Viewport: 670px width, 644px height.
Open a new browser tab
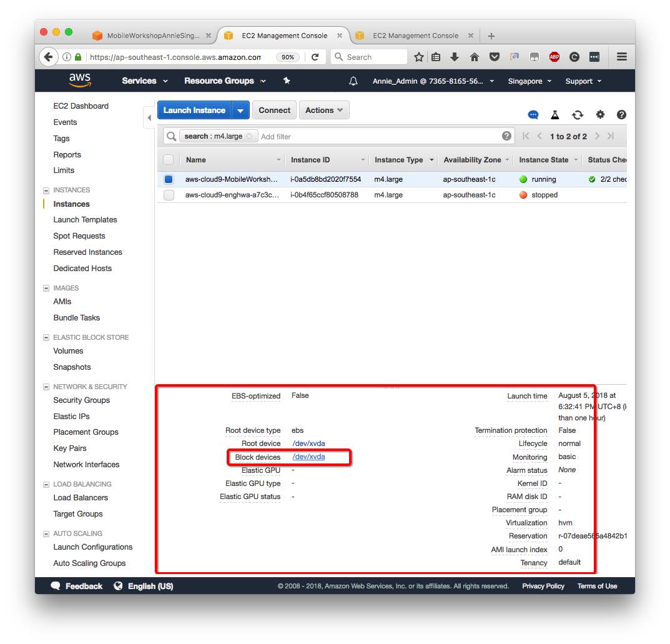click(491, 36)
